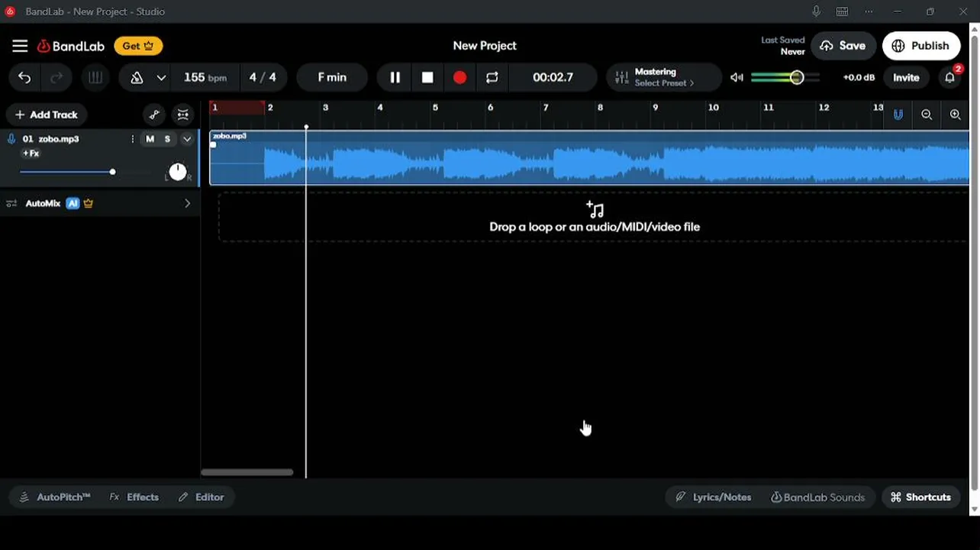Stop playback

click(x=427, y=77)
